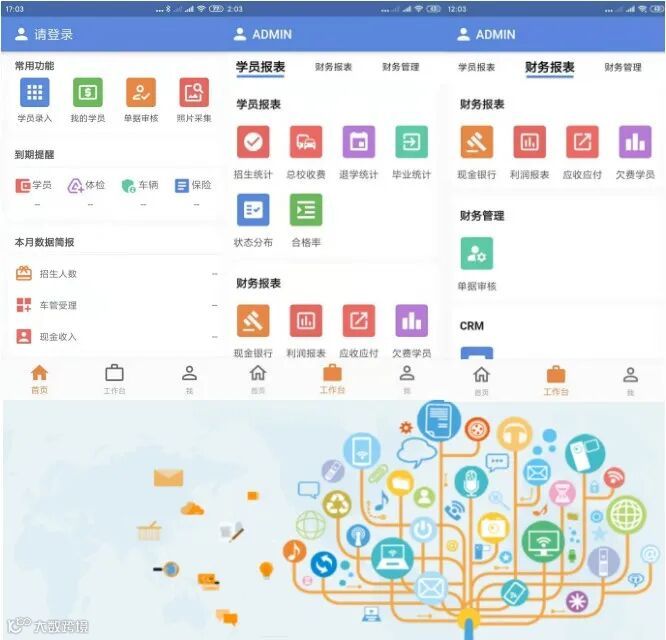
Task: Open ADMIN profile in right screen
Action: (x=486, y=34)
